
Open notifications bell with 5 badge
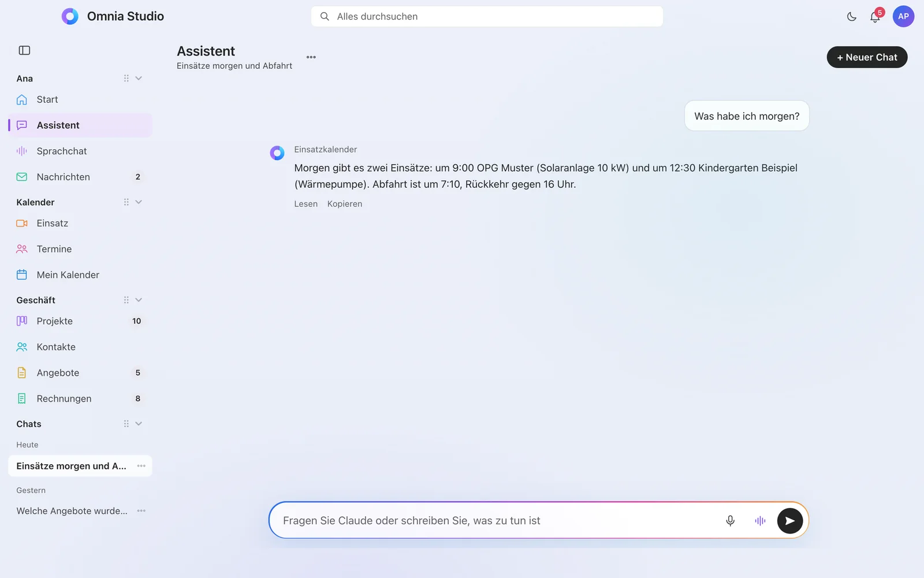coord(875,16)
